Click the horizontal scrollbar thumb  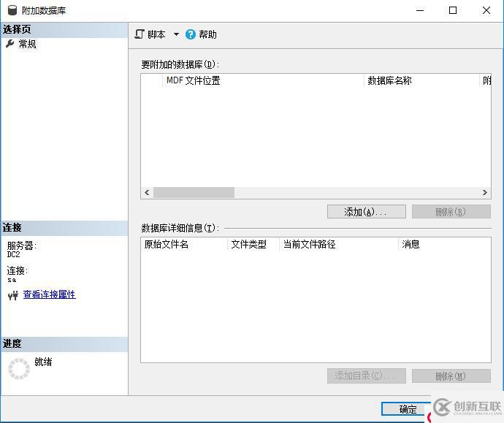pos(194,193)
